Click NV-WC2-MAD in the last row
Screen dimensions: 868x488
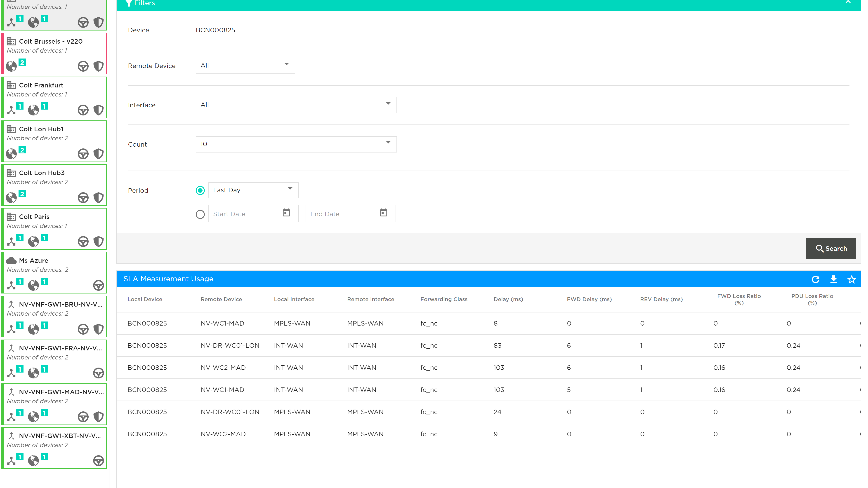(x=223, y=434)
